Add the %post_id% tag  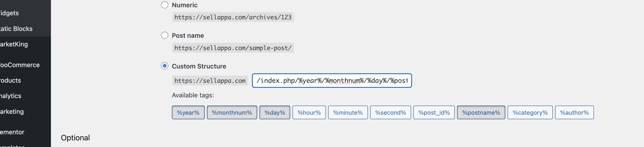434,112
